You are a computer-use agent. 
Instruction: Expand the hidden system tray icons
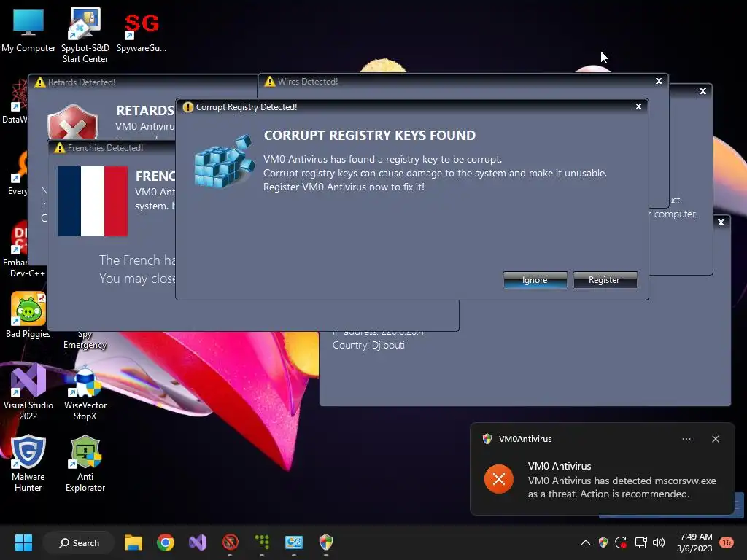click(x=586, y=542)
